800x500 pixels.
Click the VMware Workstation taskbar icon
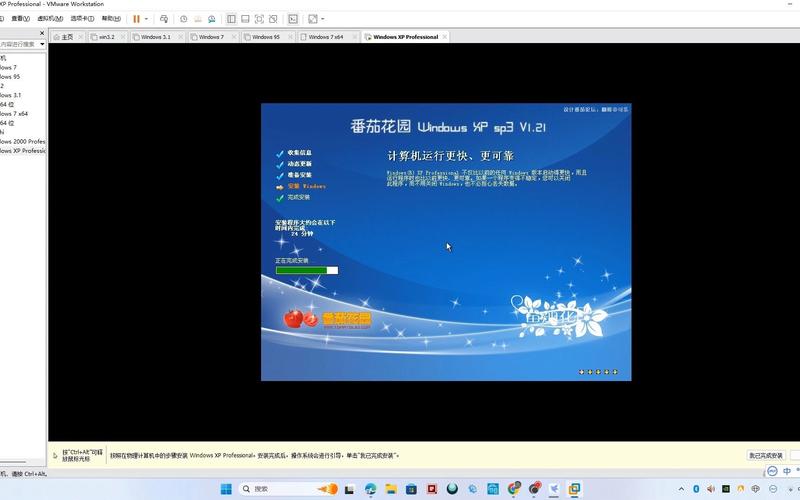(574, 489)
